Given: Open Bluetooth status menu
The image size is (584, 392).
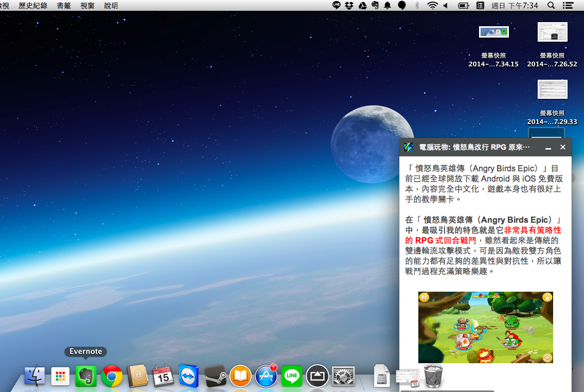Looking at the screenshot, I should coord(417,5).
